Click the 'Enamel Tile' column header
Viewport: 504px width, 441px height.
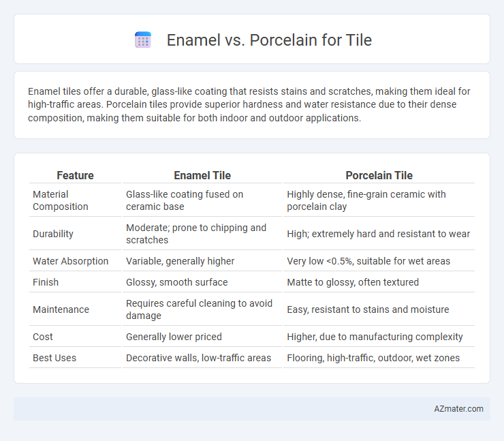(202, 175)
